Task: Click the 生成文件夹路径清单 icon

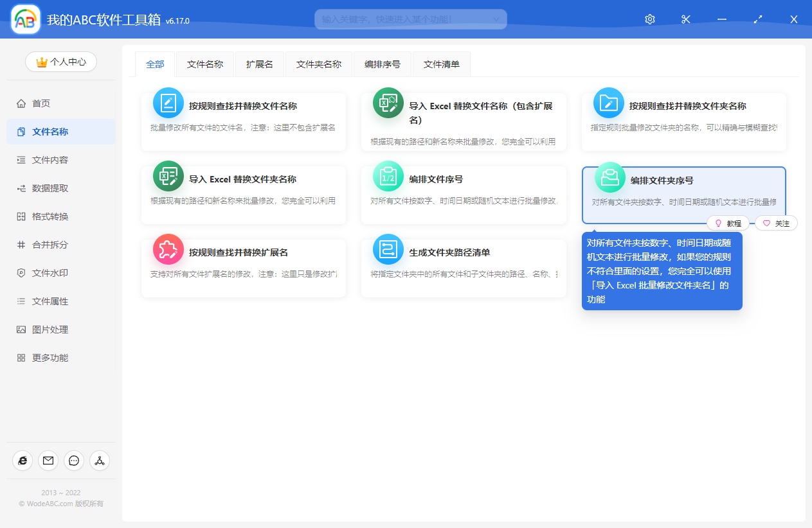Action: click(x=388, y=248)
